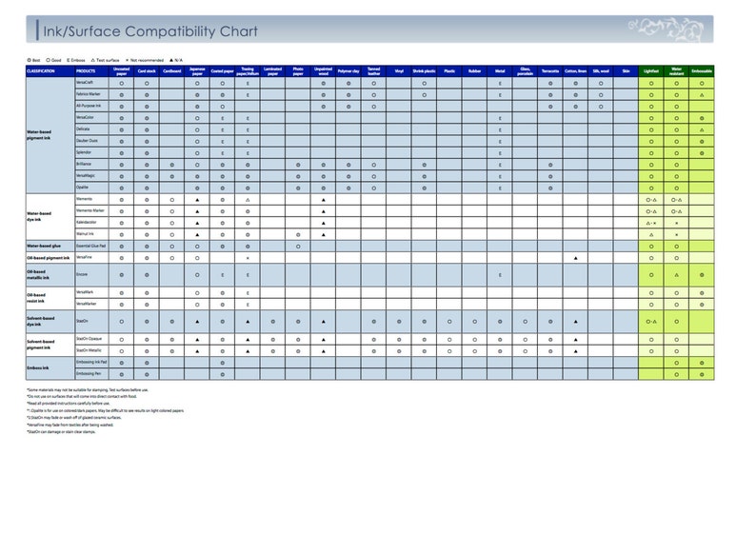Viewport: 756px width, 535px height.
Task: Click the PRODUCTS column header
Action: click(x=91, y=71)
